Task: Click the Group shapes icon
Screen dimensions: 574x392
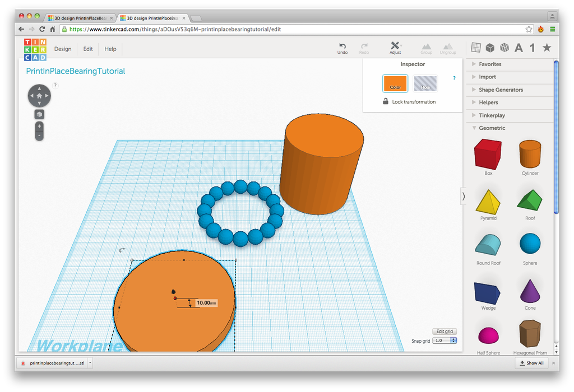Action: click(x=426, y=46)
